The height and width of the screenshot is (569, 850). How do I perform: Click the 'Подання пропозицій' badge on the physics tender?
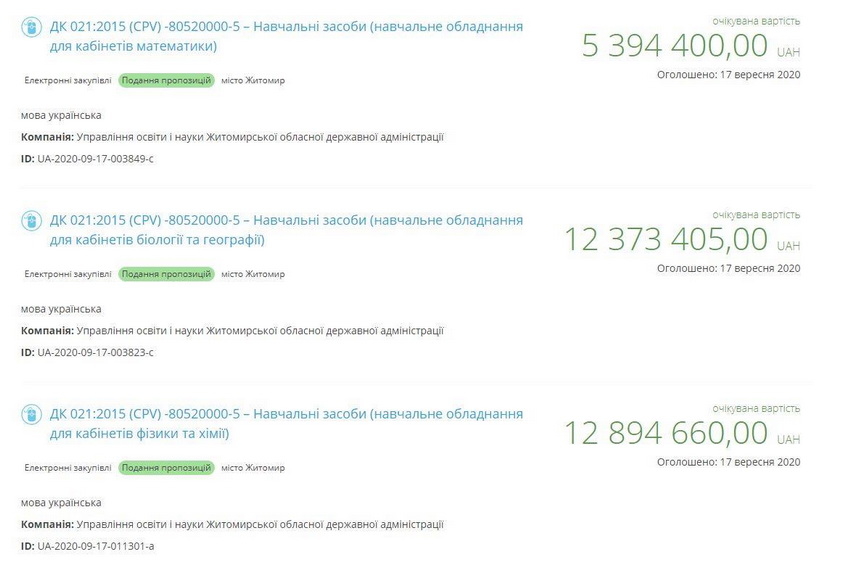click(x=166, y=467)
